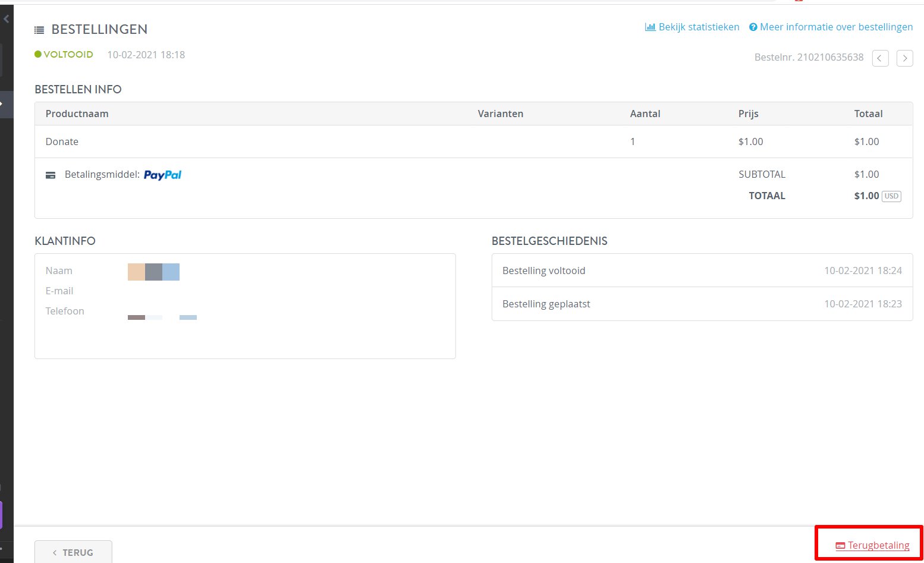Screen dimensions: 924x563
Task: Go to previous order arrow button
Action: [x=880, y=58]
